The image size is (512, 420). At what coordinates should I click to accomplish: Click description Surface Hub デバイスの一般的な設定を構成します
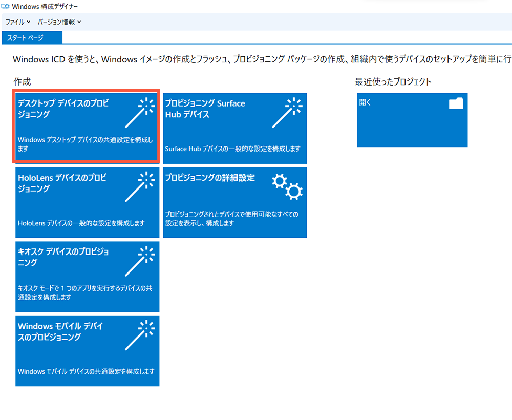[232, 149]
